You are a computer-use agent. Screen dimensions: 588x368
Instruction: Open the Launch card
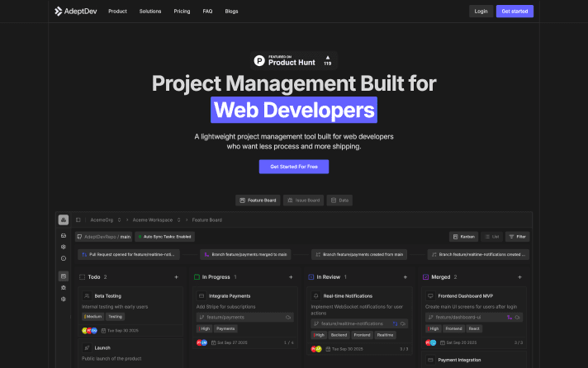point(130,354)
